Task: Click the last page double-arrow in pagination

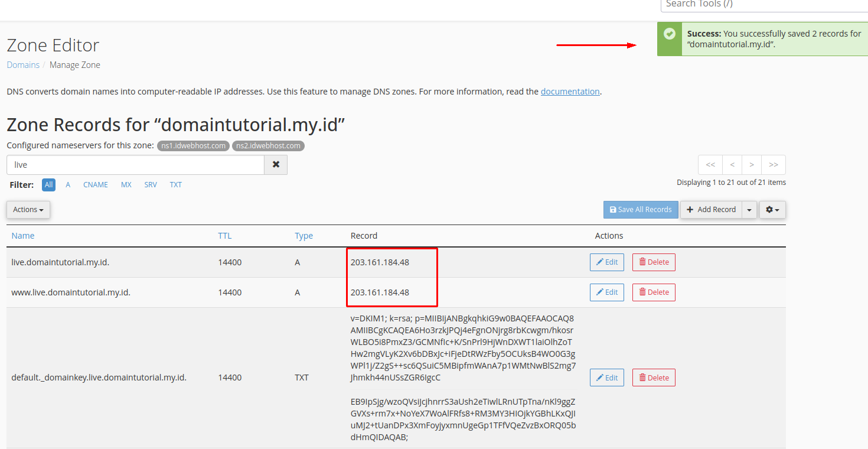Action: [x=774, y=164]
